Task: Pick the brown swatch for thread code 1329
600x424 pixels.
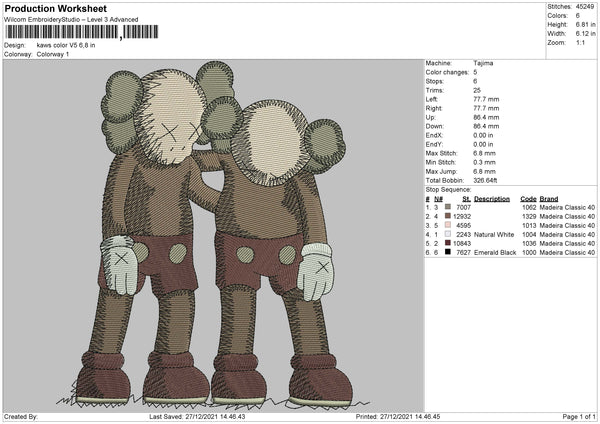Action: [x=448, y=216]
